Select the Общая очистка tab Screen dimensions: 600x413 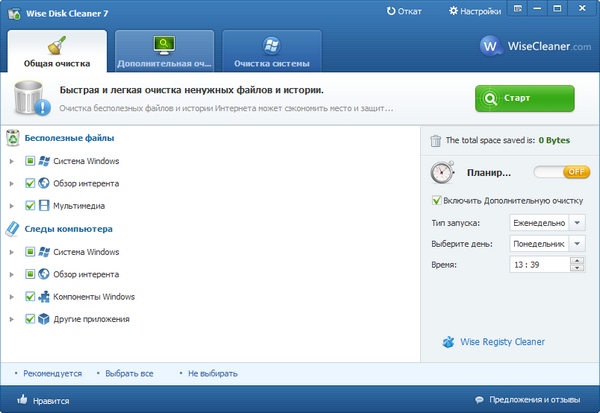tap(57, 51)
